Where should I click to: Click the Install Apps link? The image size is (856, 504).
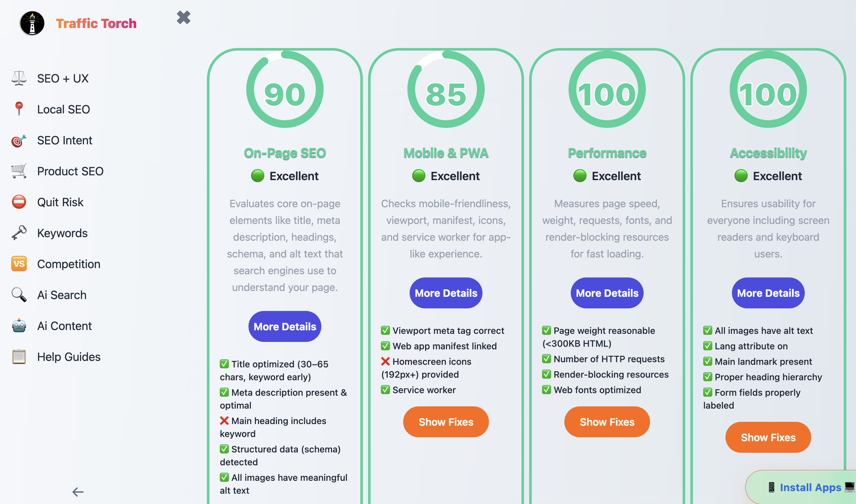click(x=810, y=487)
